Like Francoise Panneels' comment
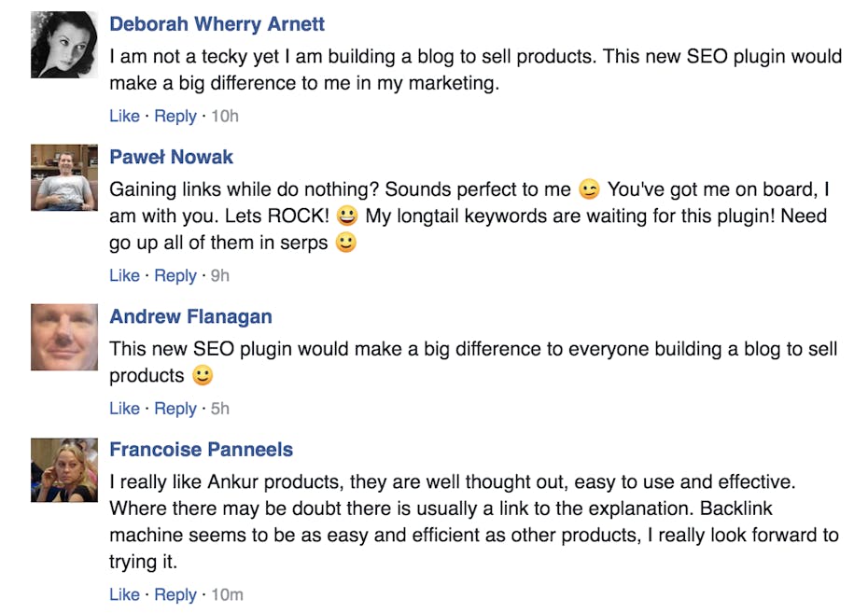Image resolution: width=868 pixels, height=613 pixels. (x=124, y=594)
